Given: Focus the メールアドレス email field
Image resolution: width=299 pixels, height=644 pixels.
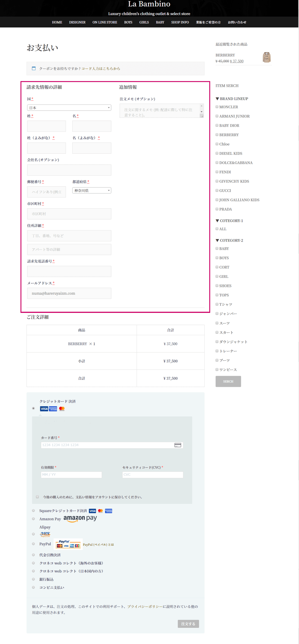Looking at the screenshot, I should 69,293.
